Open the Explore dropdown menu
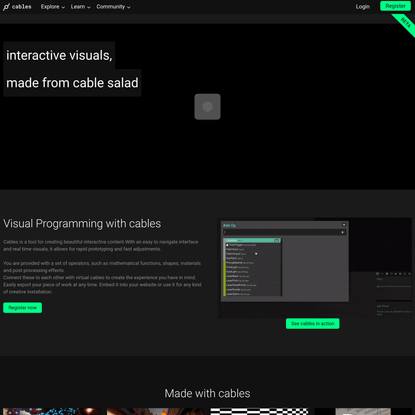Viewport: 415px width, 415px height. (x=53, y=7)
